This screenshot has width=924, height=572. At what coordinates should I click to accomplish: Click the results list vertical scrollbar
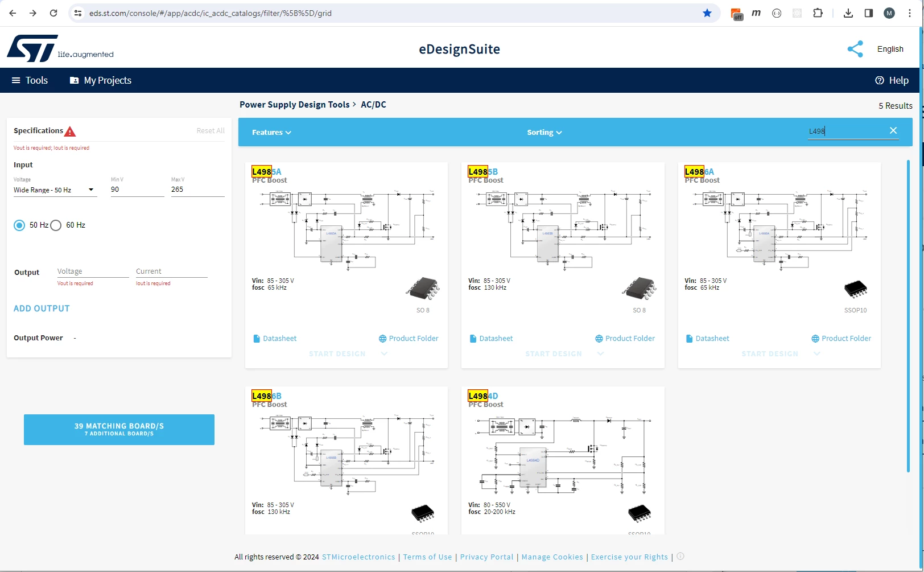[908, 316]
